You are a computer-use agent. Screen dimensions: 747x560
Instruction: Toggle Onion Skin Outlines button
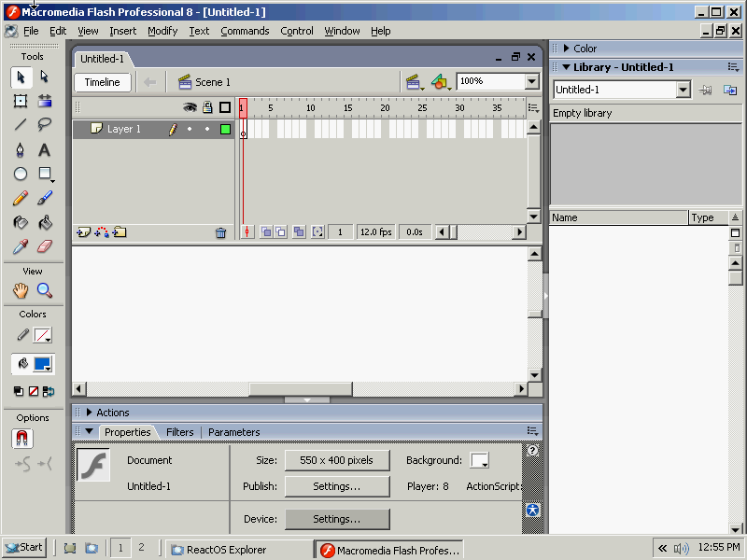tap(281, 231)
